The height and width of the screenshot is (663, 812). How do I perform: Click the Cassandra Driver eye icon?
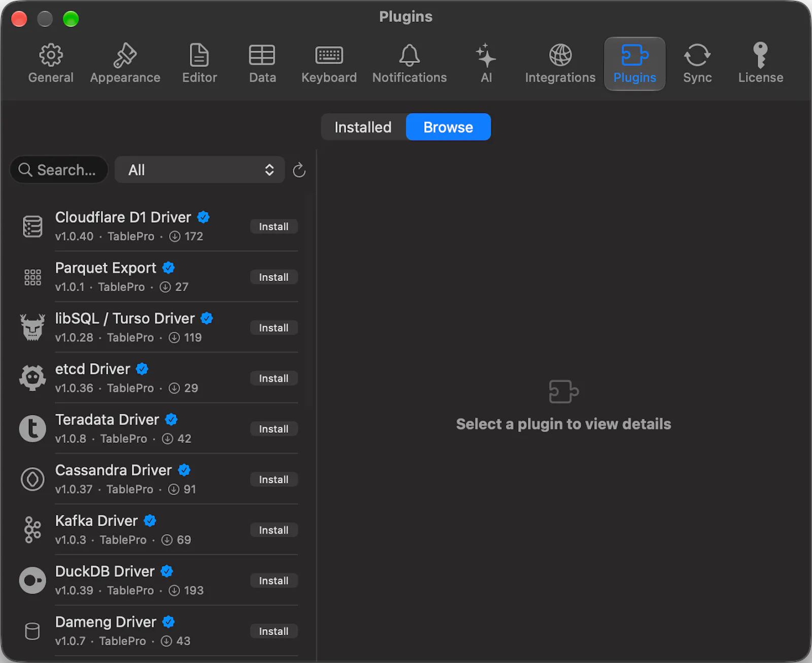32,479
